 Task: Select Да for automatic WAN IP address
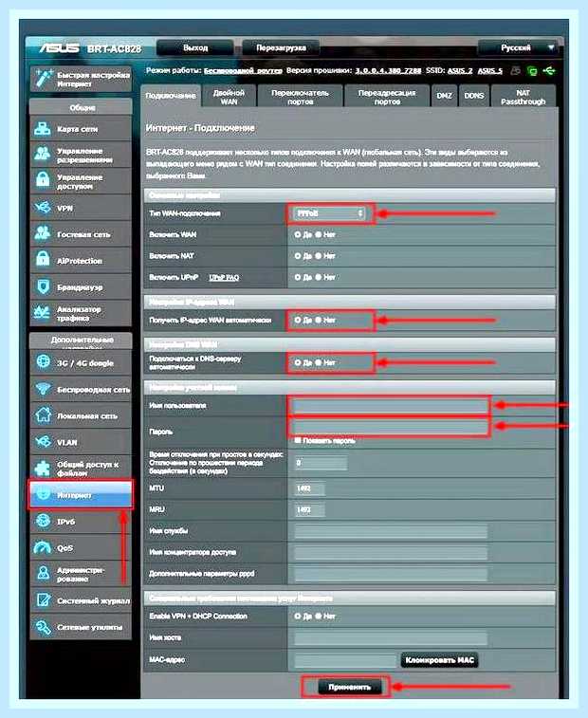(x=298, y=320)
